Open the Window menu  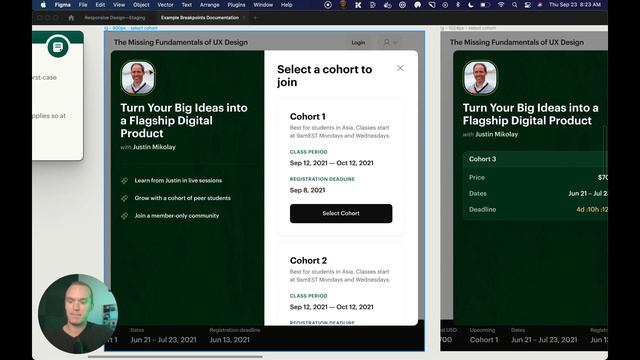(263, 5)
